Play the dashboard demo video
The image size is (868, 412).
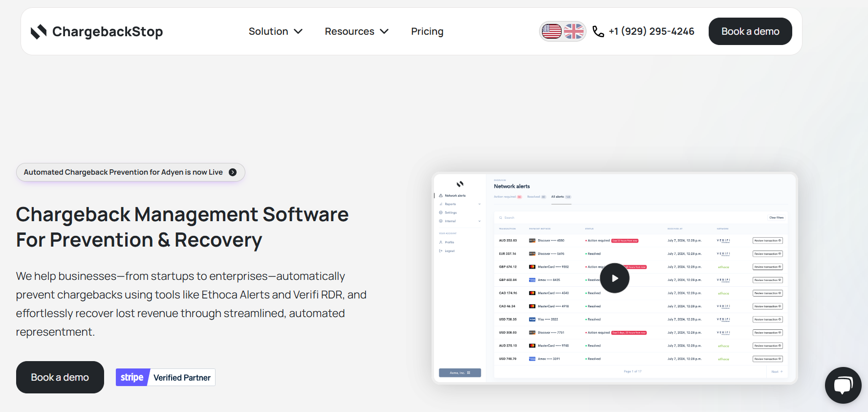614,278
